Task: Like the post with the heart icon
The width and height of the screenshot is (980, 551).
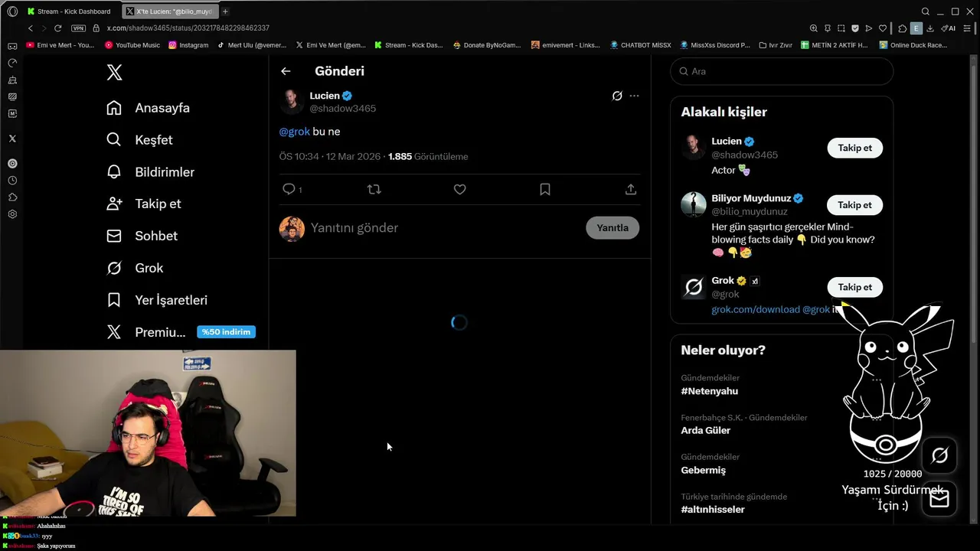Action: (459, 189)
